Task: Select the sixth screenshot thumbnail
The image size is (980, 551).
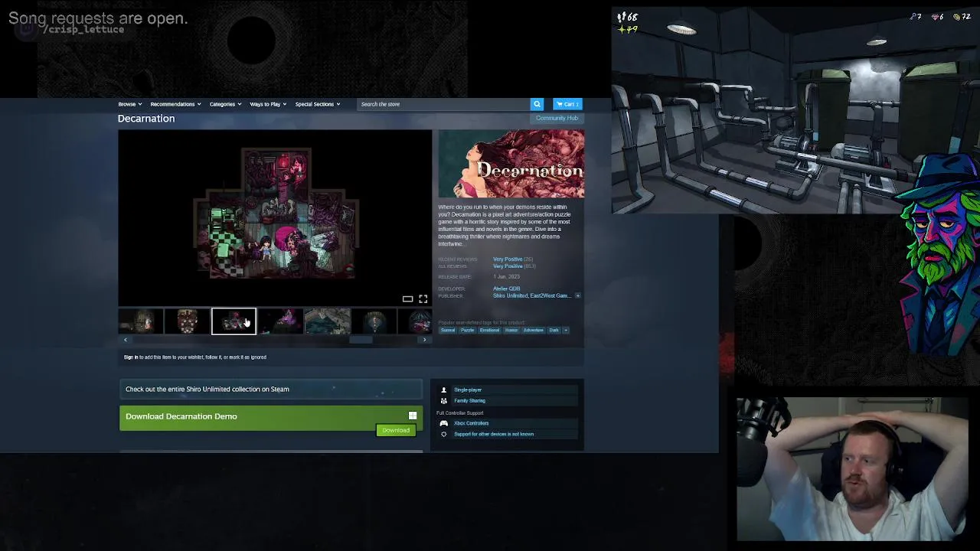Action: 374,321
